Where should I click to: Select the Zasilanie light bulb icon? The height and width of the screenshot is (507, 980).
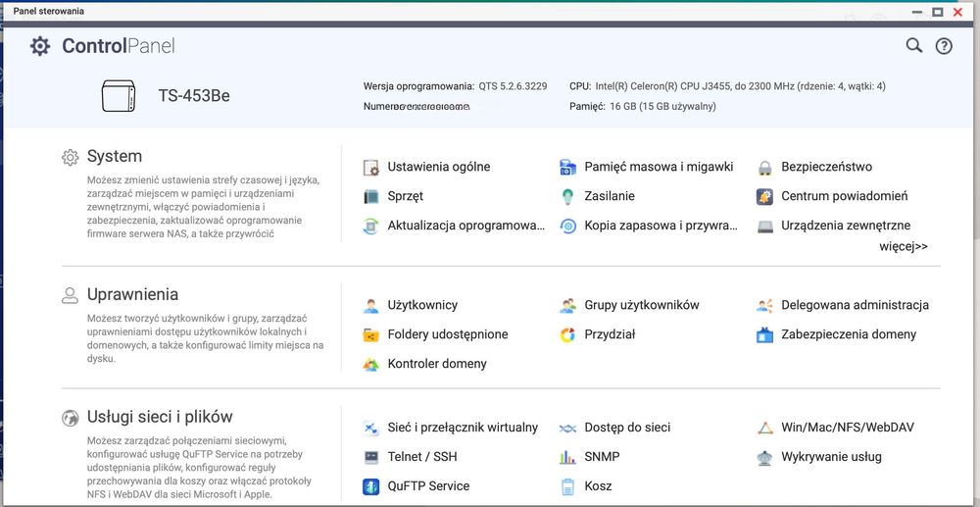[x=567, y=197]
